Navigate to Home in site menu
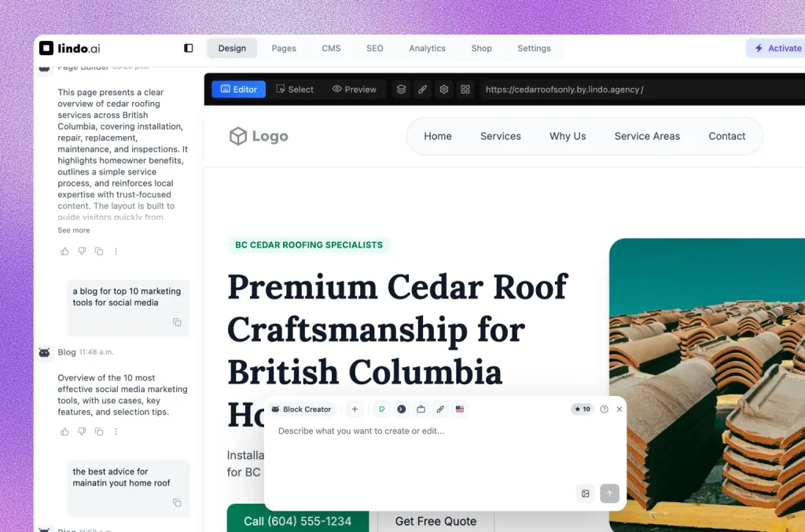Screen dimensions: 805x532 438,136
